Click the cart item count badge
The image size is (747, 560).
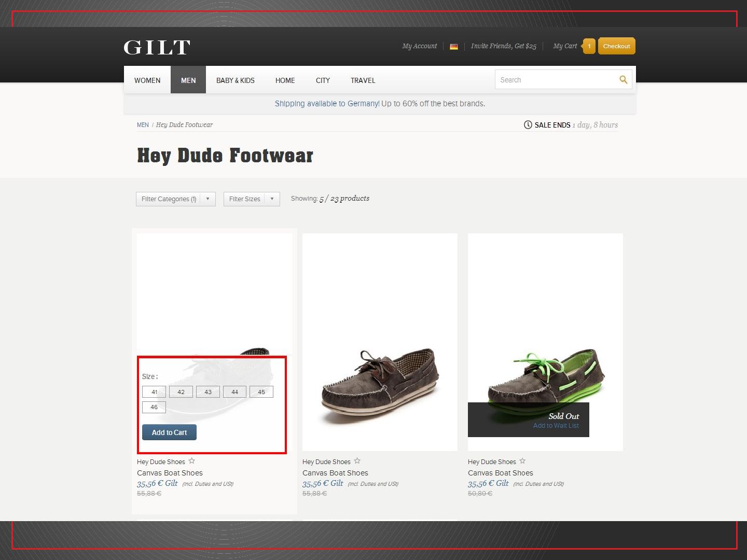pyautogui.click(x=589, y=46)
